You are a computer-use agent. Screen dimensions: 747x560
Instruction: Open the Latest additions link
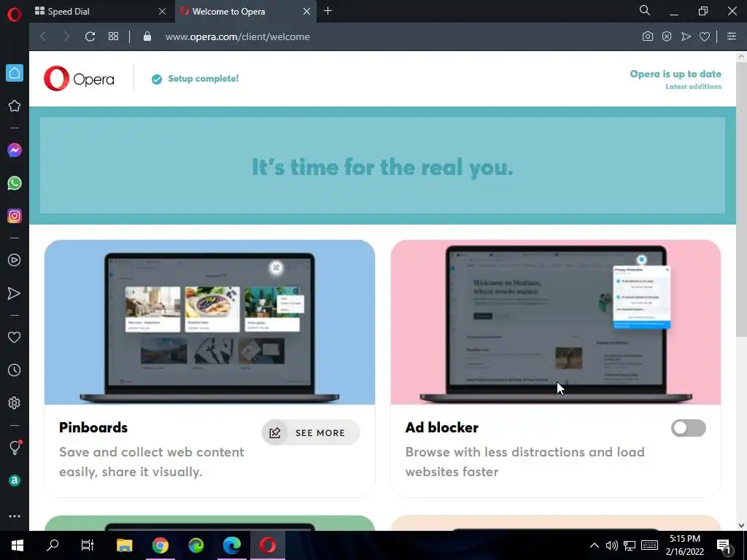[693, 87]
